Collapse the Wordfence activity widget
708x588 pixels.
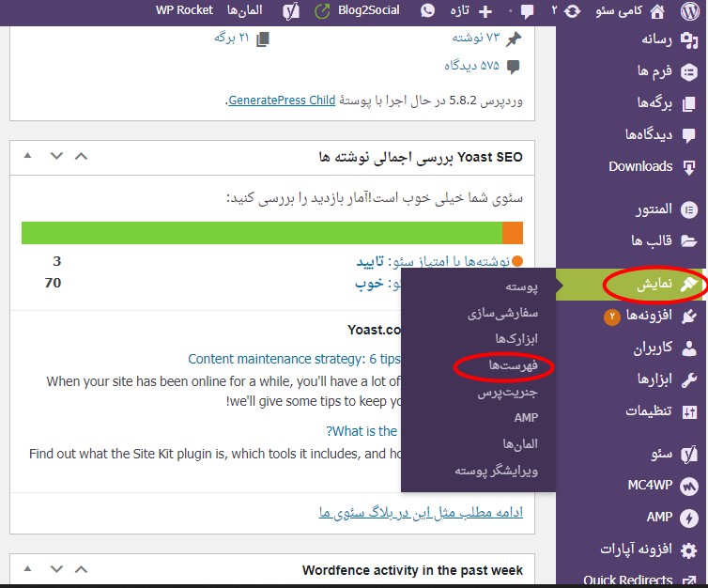[27, 569]
